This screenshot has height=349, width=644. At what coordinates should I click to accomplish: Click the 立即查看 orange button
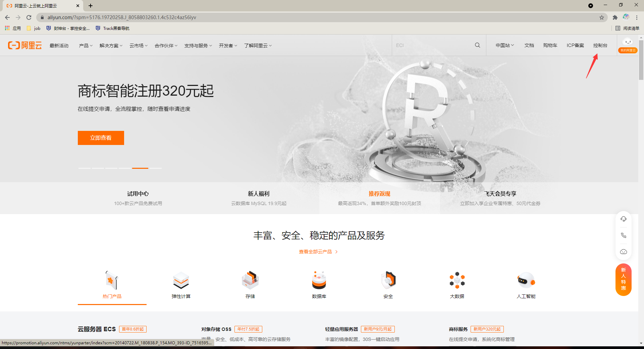tap(101, 138)
